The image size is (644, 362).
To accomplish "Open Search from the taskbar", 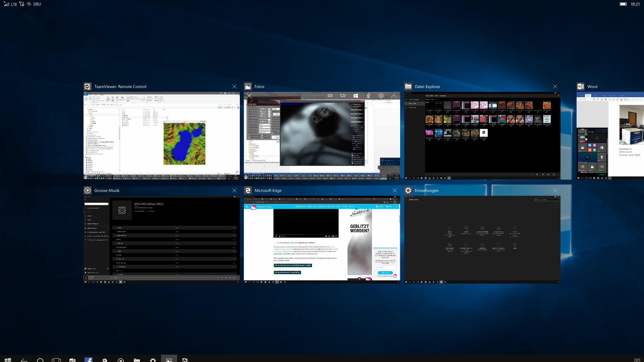I will click(x=40, y=360).
